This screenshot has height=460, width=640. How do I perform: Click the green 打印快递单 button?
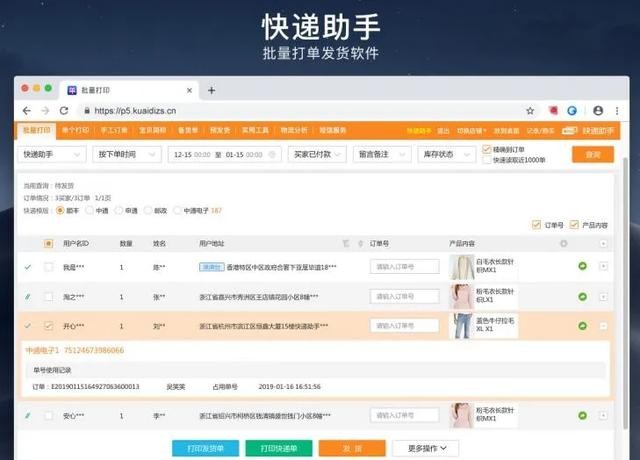coord(278,448)
